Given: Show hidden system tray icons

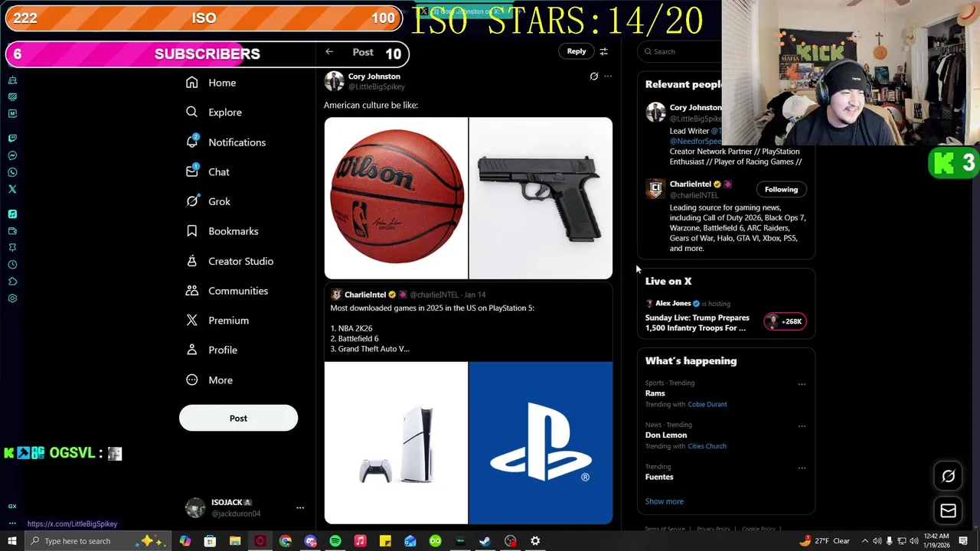Looking at the screenshot, I should 865,541.
